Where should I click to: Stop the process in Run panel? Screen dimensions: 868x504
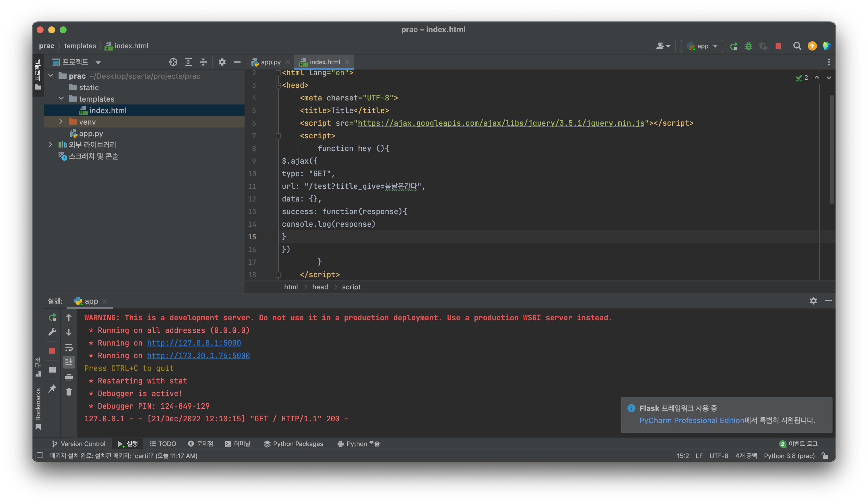click(x=52, y=351)
